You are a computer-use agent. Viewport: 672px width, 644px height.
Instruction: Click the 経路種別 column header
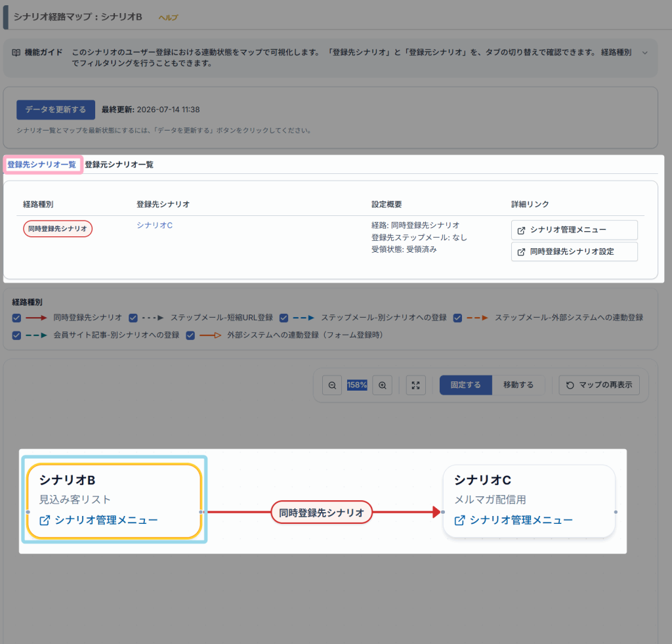(x=38, y=205)
